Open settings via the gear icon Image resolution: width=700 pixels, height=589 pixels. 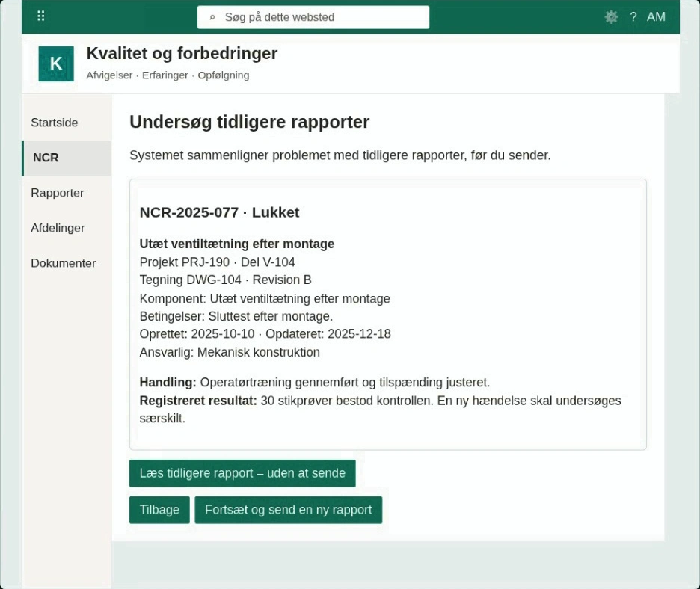(x=611, y=17)
